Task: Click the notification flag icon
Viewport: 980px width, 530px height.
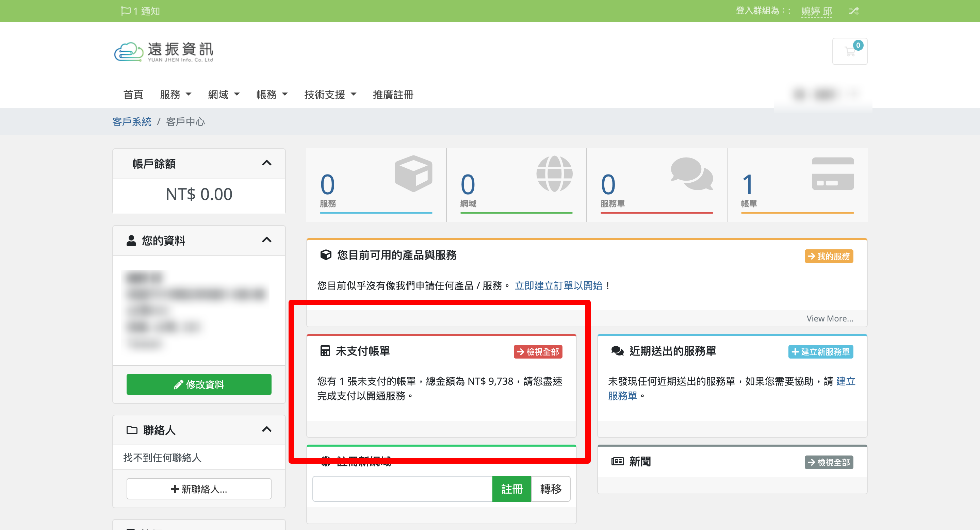Action: point(125,11)
